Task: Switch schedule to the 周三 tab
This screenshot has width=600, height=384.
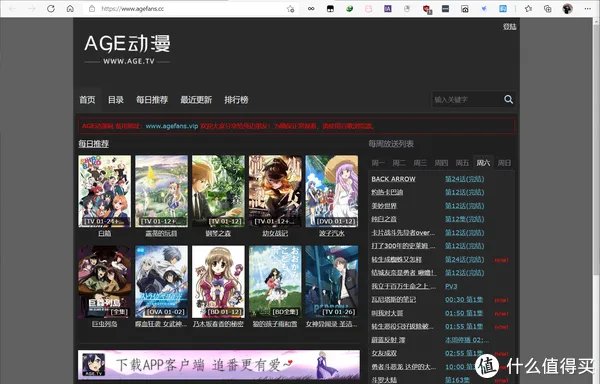Action: [x=420, y=163]
